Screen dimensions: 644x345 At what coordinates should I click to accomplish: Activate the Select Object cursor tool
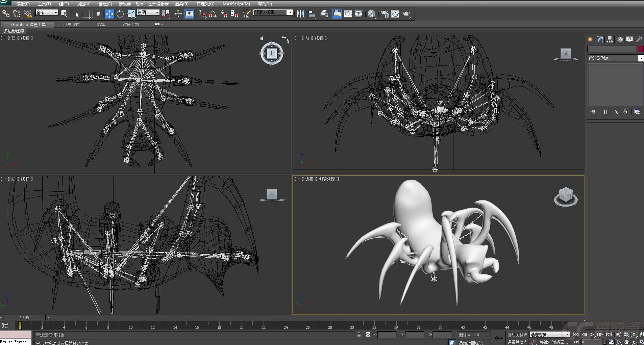[x=64, y=14]
